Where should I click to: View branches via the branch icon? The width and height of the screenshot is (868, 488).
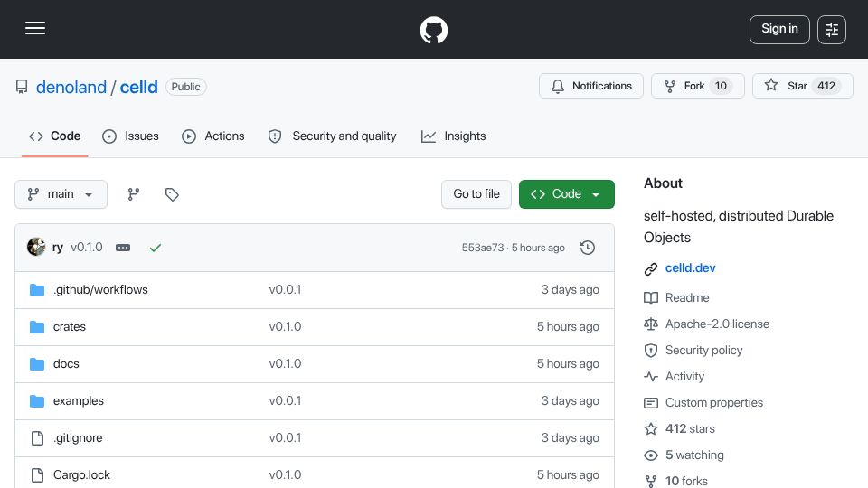pos(134,194)
